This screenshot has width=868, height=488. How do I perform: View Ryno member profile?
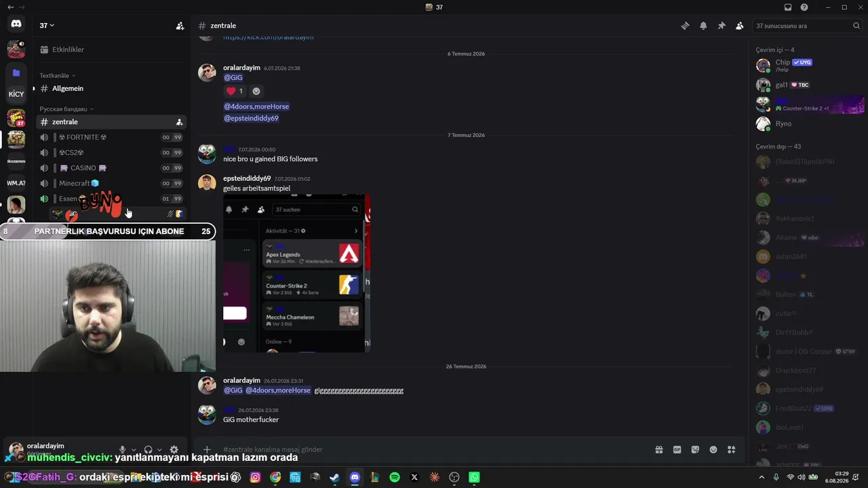point(808,123)
